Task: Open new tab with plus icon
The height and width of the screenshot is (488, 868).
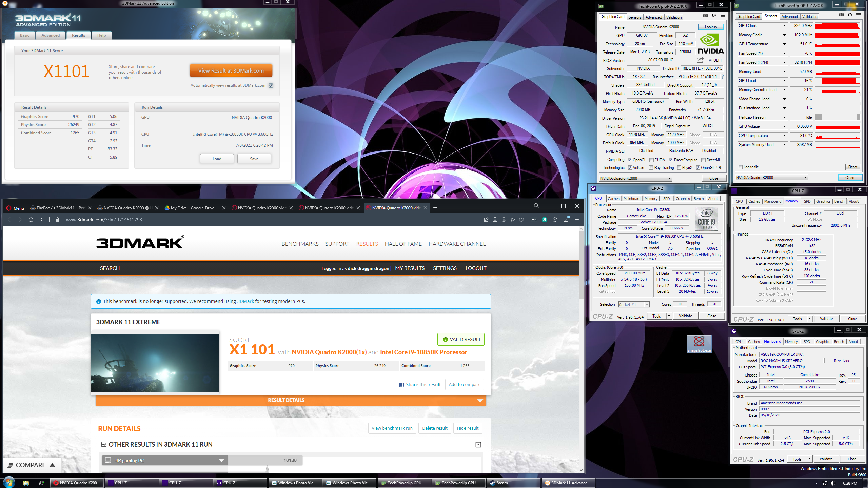Action: [x=435, y=208]
